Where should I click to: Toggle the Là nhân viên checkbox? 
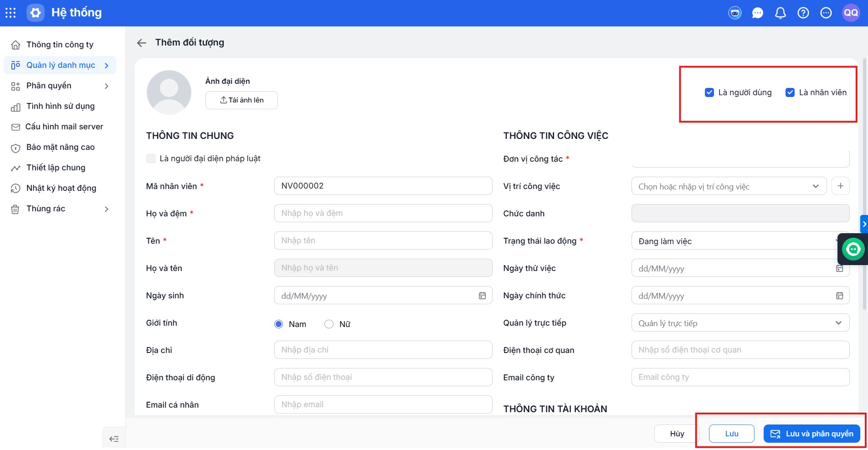coord(790,92)
